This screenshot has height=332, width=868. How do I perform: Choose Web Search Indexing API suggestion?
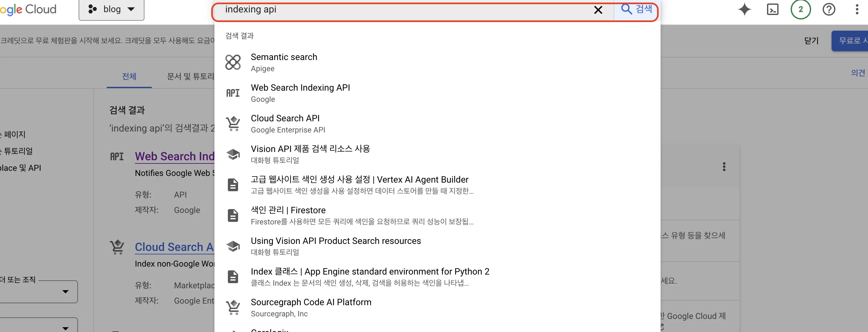point(437,93)
